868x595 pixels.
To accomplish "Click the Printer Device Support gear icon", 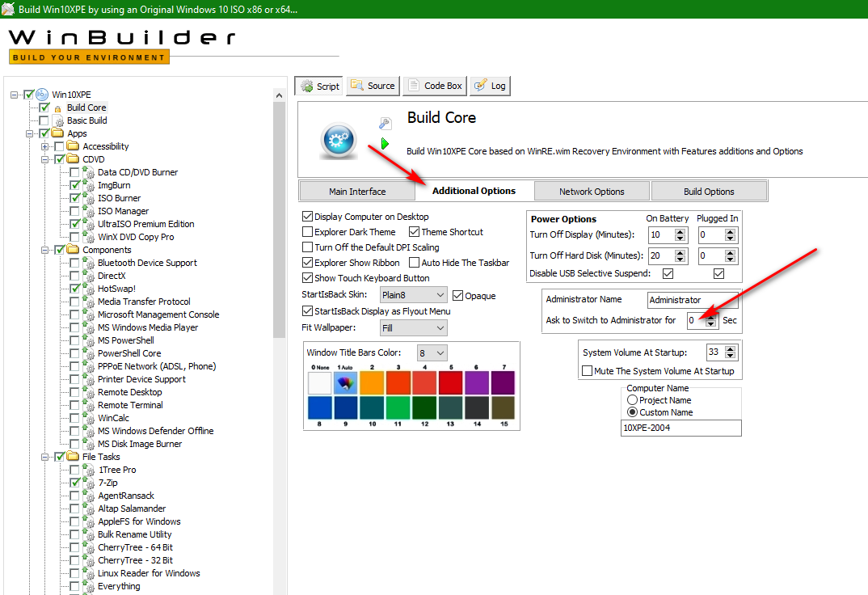I will pos(89,379).
